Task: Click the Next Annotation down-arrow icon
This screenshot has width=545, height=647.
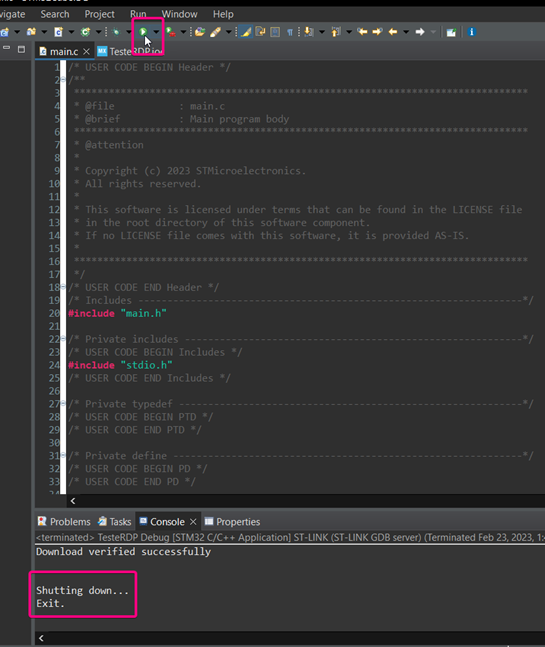Action: (x=308, y=32)
